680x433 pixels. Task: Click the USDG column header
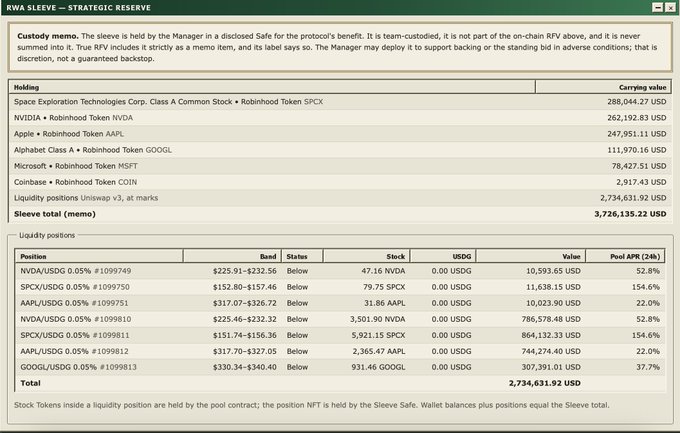pos(443,256)
